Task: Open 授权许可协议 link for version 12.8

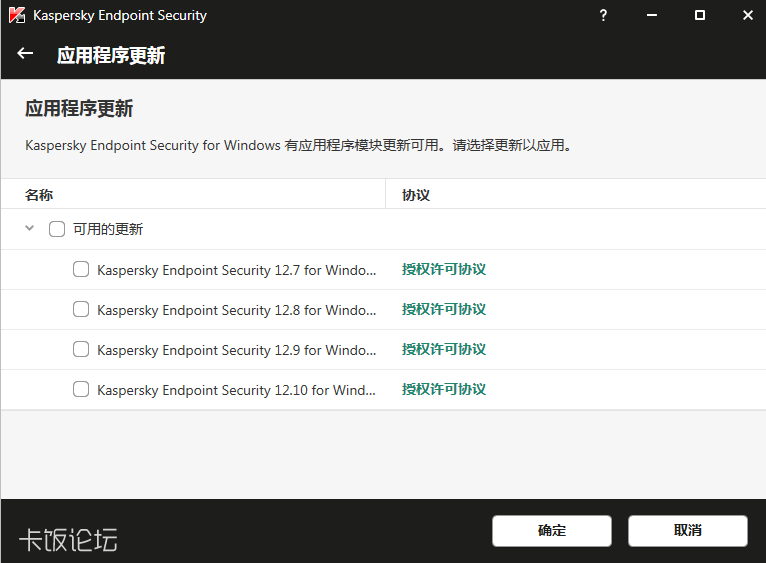Action: pos(443,310)
